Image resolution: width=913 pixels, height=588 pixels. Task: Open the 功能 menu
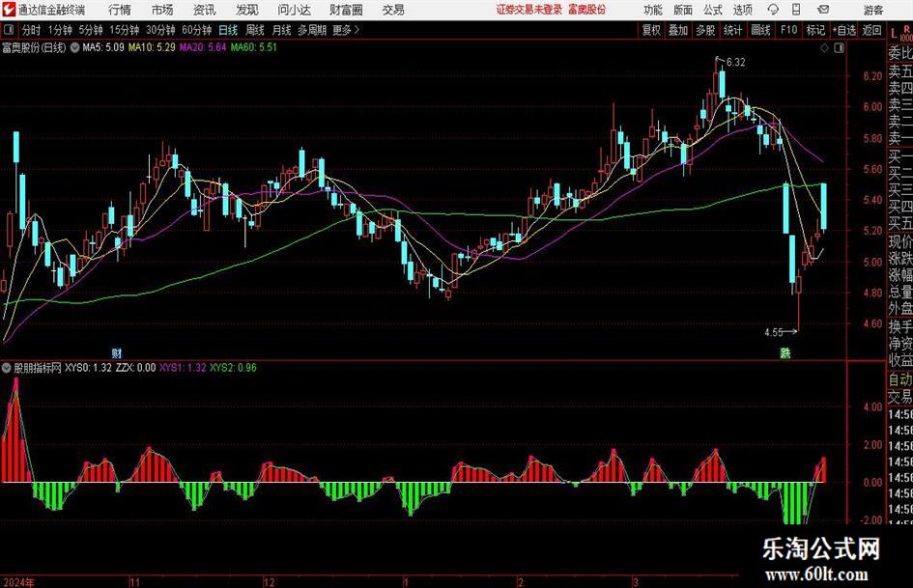(653, 10)
